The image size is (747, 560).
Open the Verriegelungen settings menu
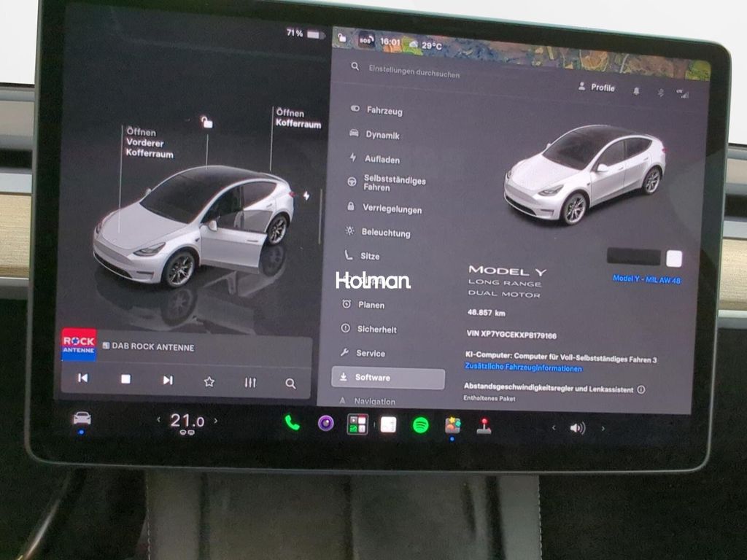point(384,209)
